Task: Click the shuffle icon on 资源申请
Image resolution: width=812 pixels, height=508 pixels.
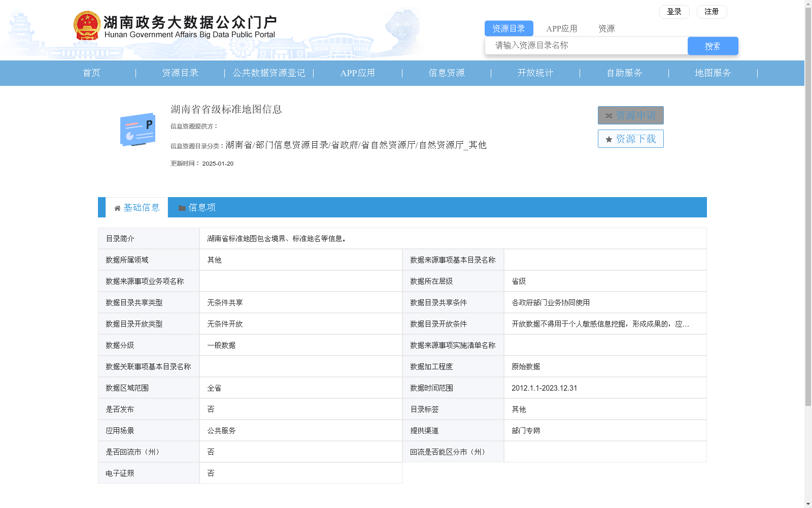Action: tap(608, 116)
